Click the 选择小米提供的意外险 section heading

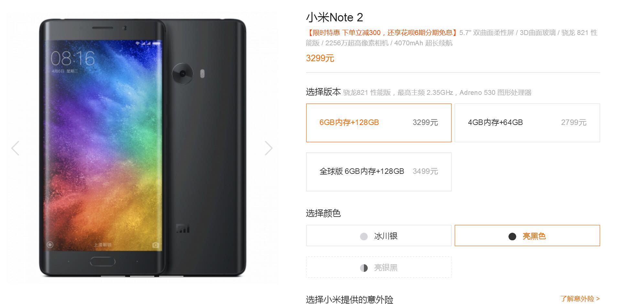(350, 299)
